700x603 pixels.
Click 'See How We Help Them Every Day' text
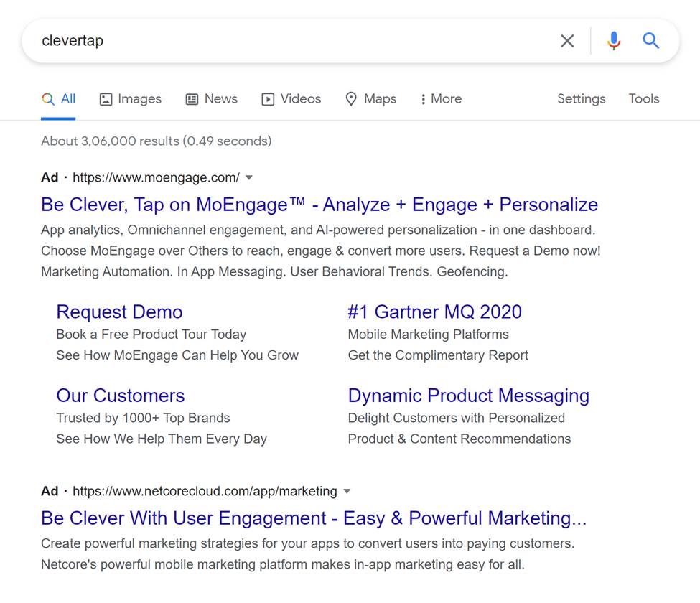[x=162, y=439]
